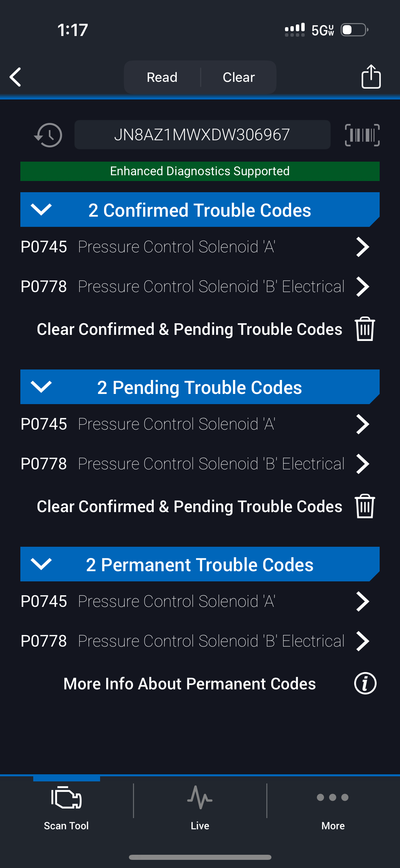Viewport: 400px width, 868px height.
Task: Open the permanent codes info icon
Action: [x=365, y=683]
